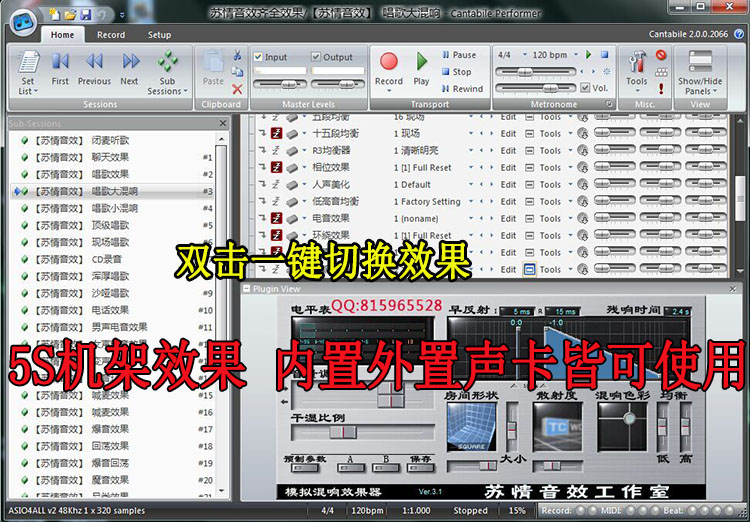Open Tools in Misc group

(637, 71)
